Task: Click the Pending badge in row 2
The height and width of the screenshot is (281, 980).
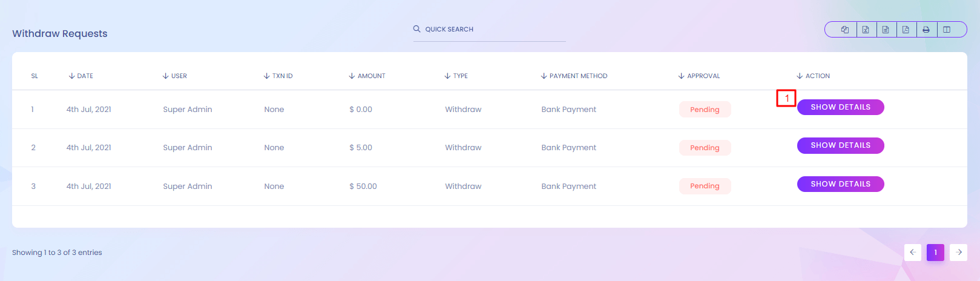Action: click(705, 148)
